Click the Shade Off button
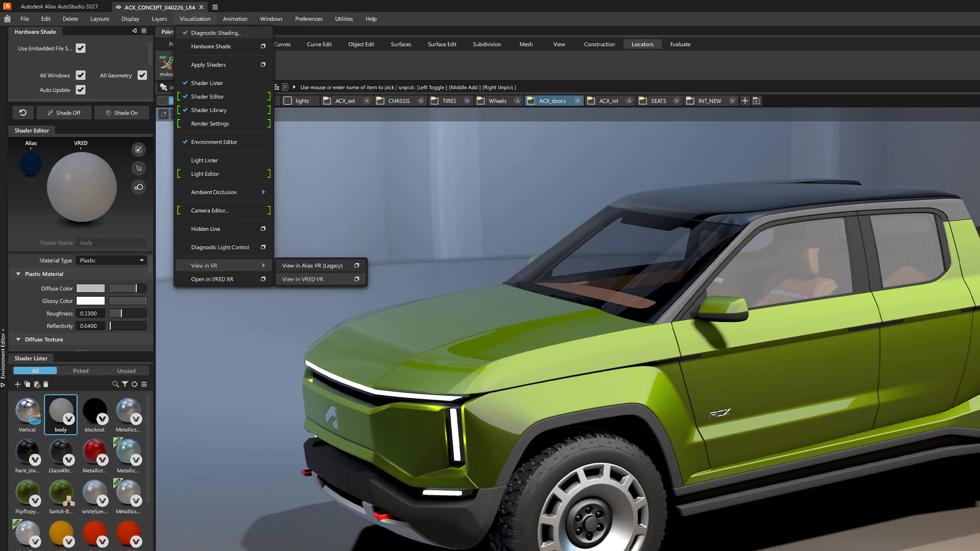980x551 pixels. tap(64, 113)
